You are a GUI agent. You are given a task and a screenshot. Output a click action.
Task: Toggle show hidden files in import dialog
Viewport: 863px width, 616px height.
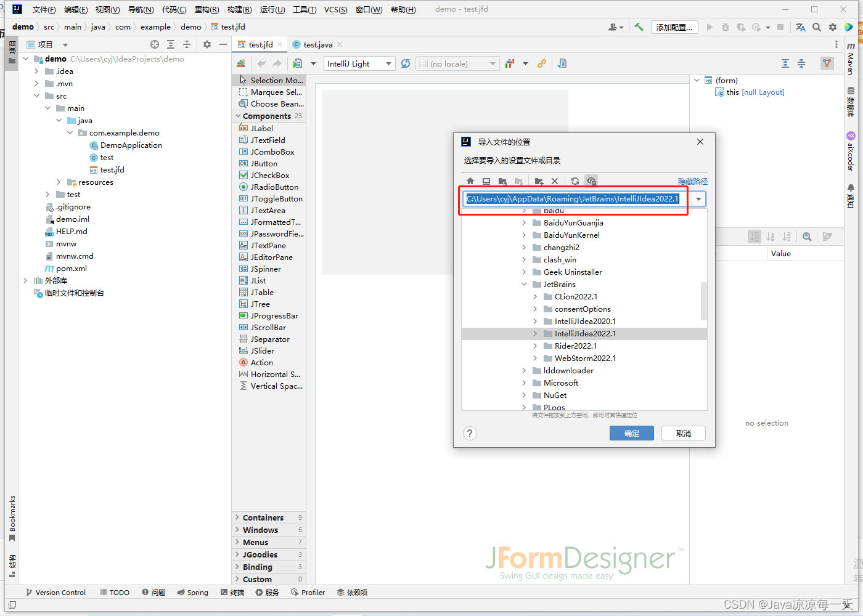(x=591, y=181)
